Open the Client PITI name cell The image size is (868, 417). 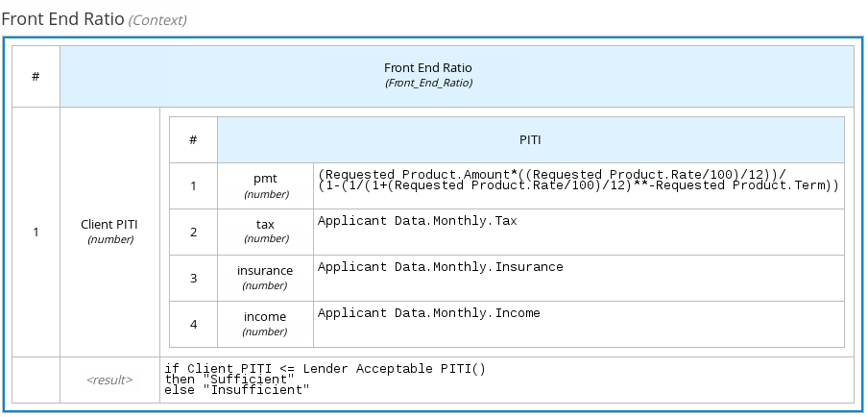(109, 232)
